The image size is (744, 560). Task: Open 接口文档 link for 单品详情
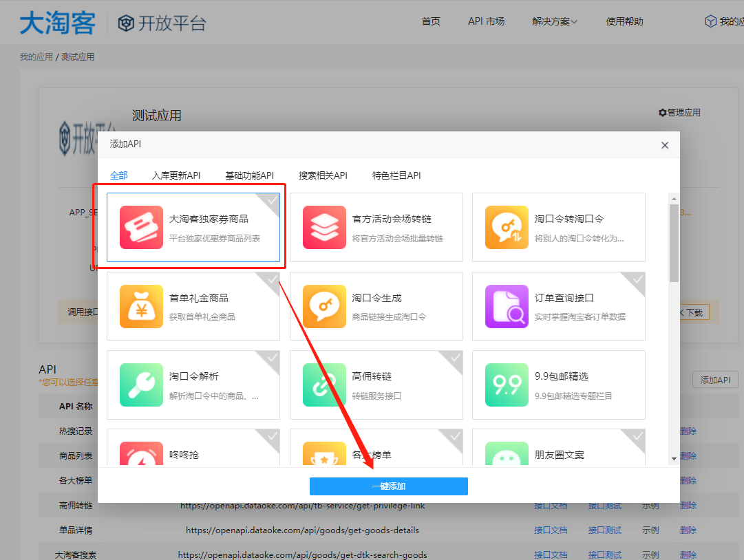pos(551,530)
